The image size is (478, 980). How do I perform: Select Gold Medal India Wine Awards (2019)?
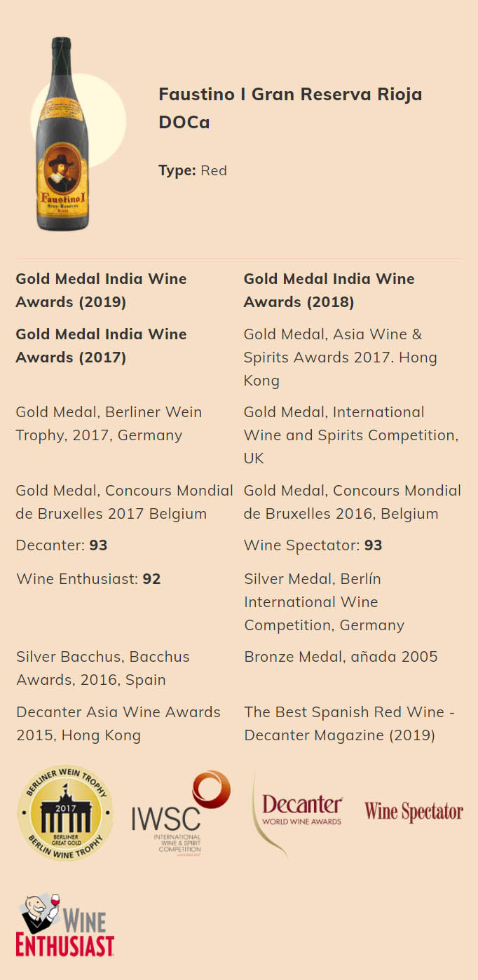click(101, 290)
